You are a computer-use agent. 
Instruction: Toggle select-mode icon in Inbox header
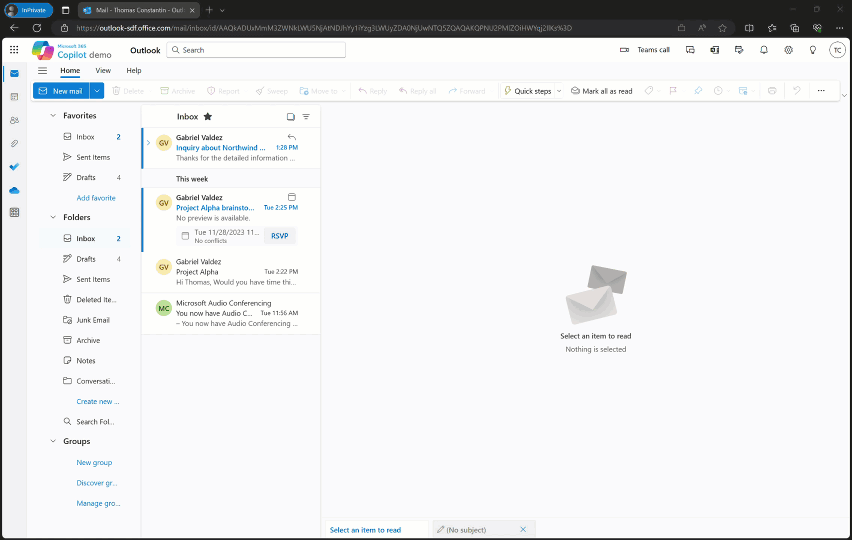coord(291,117)
